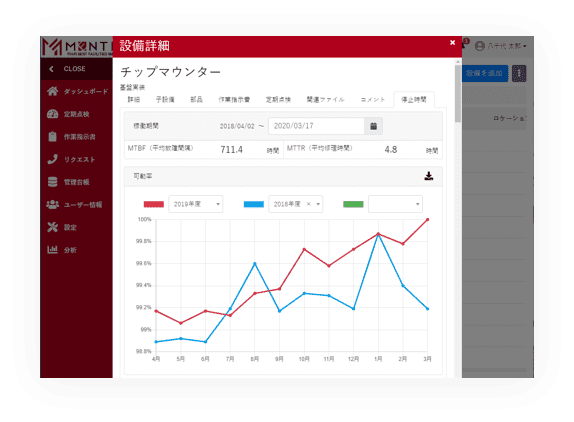The height and width of the screenshot is (422, 574).
Task: Download the availability chart via download icon
Action: (429, 176)
